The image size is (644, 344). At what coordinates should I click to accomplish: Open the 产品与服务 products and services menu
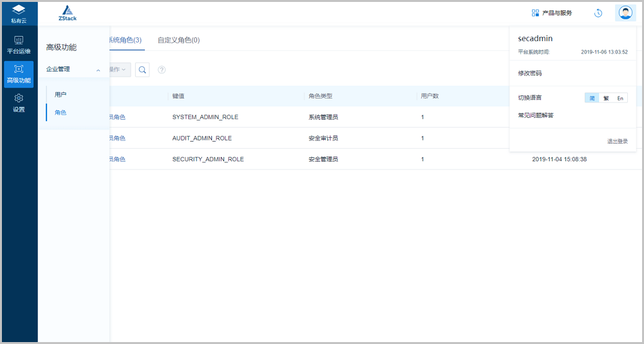551,13
